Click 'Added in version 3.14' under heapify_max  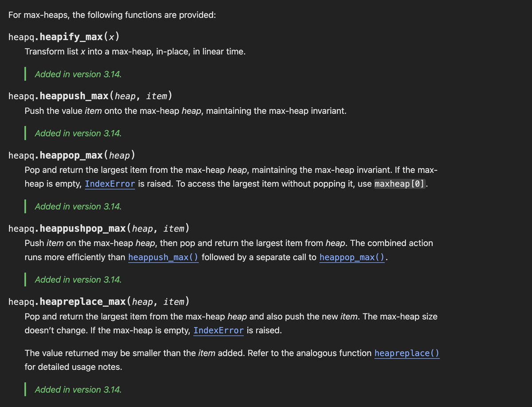[78, 74]
